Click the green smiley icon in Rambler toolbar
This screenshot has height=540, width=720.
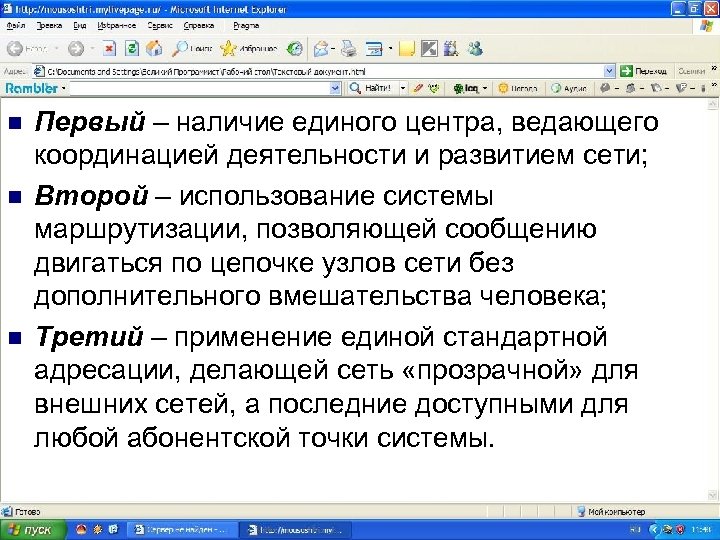tap(434, 88)
